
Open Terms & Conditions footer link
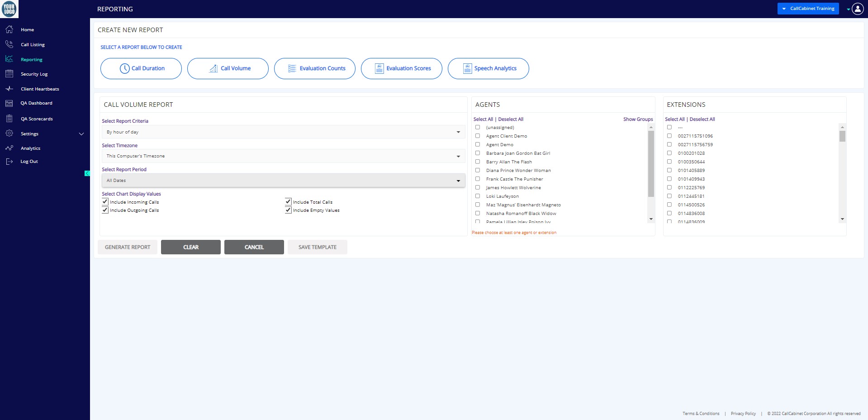pos(701,413)
